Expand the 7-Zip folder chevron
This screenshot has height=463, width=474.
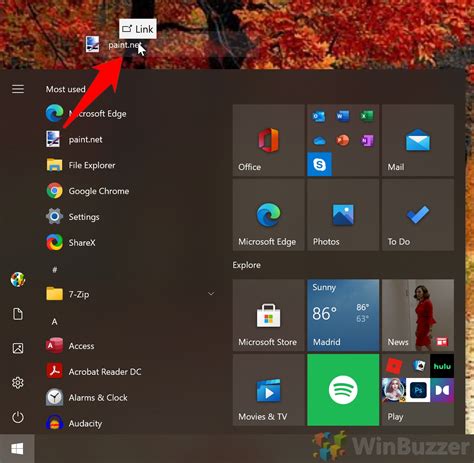click(x=211, y=294)
